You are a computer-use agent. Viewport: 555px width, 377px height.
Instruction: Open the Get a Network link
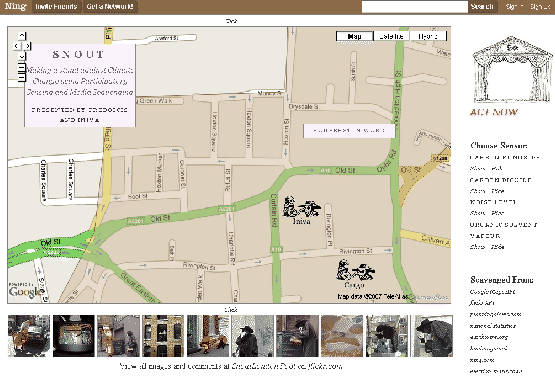[x=110, y=6]
